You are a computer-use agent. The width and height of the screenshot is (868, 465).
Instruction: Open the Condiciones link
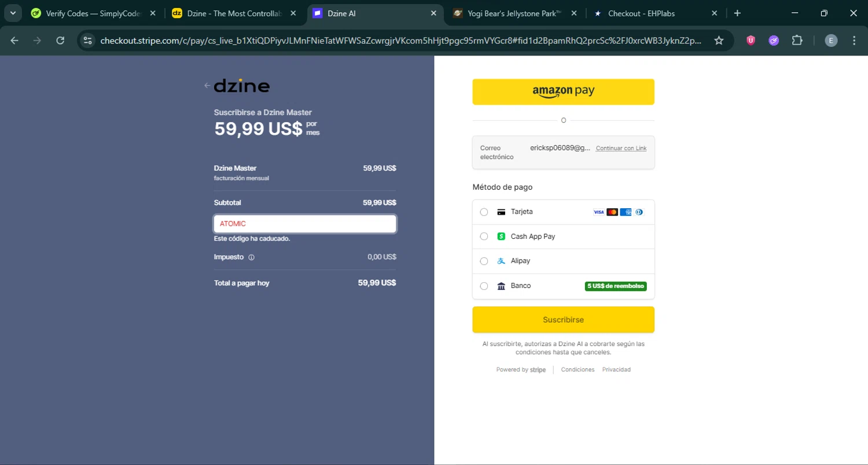(578, 370)
